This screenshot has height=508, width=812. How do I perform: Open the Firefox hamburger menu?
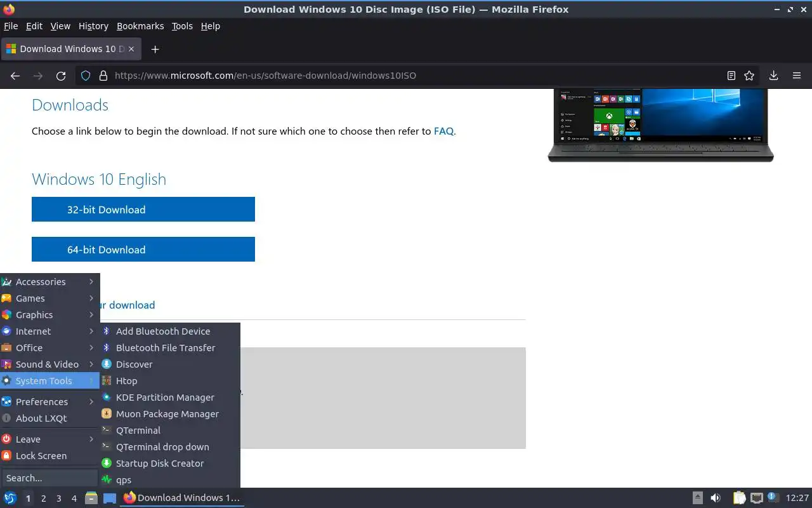797,76
